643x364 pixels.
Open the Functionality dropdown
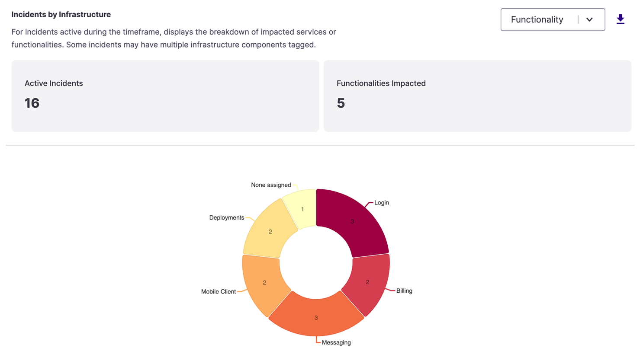click(x=553, y=19)
